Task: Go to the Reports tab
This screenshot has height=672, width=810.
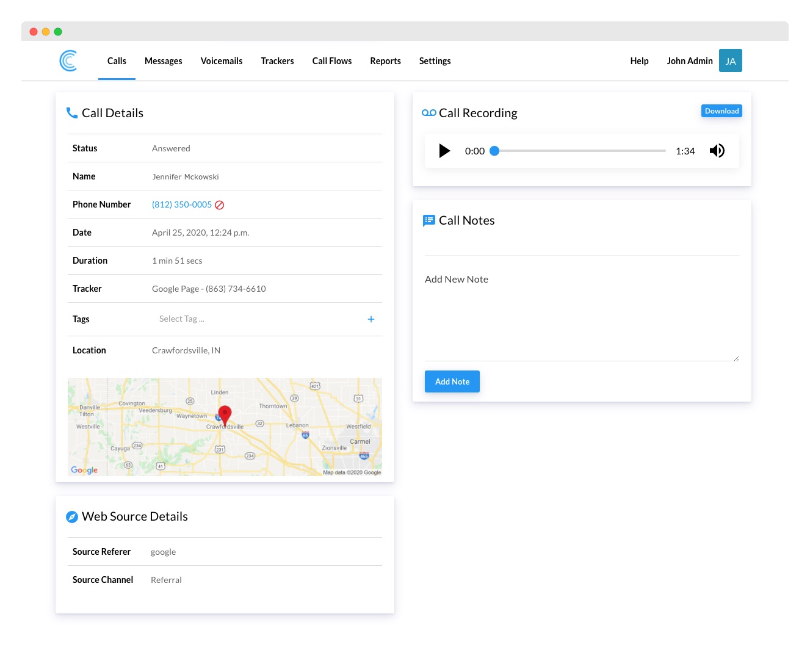Action: click(385, 61)
